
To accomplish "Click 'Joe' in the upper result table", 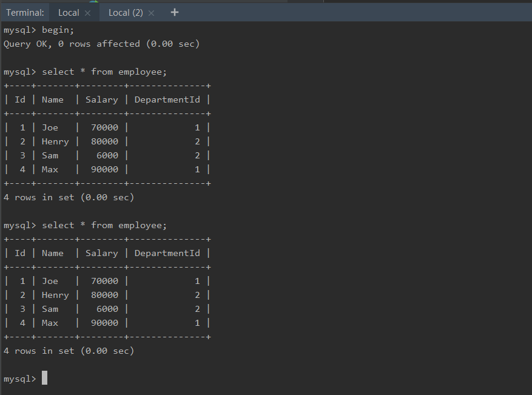I will [x=50, y=127].
